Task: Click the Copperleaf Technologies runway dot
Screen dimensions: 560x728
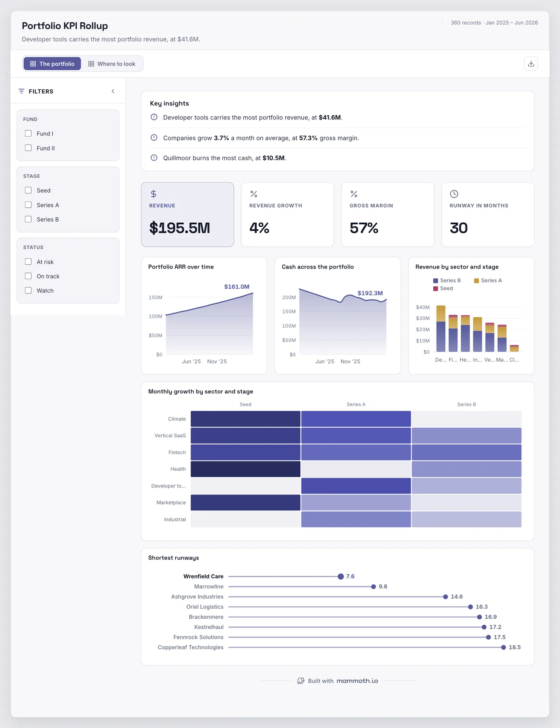Action: 503,647
